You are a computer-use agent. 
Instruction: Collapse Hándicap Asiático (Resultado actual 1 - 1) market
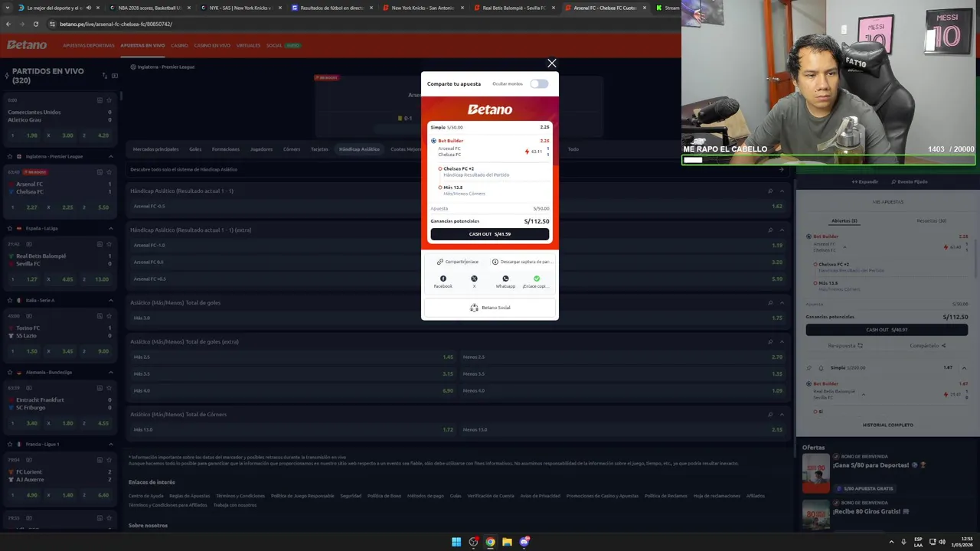pos(782,191)
